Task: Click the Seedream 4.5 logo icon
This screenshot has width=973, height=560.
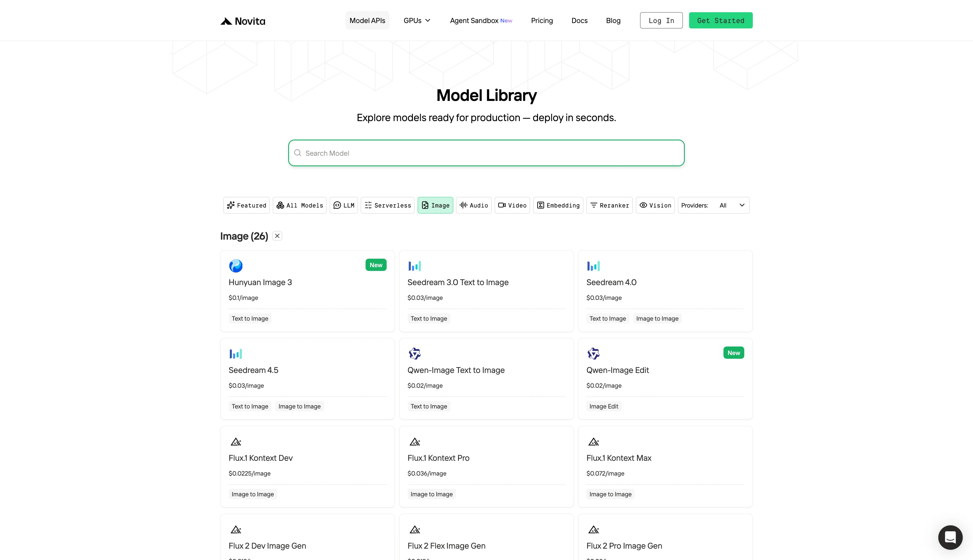Action: [x=236, y=353]
